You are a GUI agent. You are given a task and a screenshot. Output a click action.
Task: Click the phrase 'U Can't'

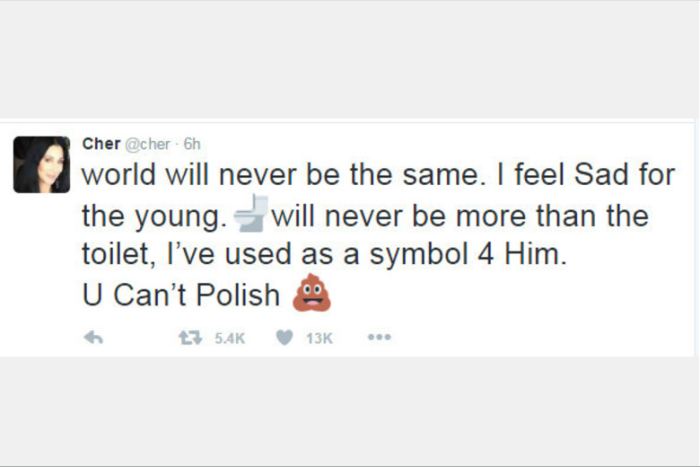point(125,297)
